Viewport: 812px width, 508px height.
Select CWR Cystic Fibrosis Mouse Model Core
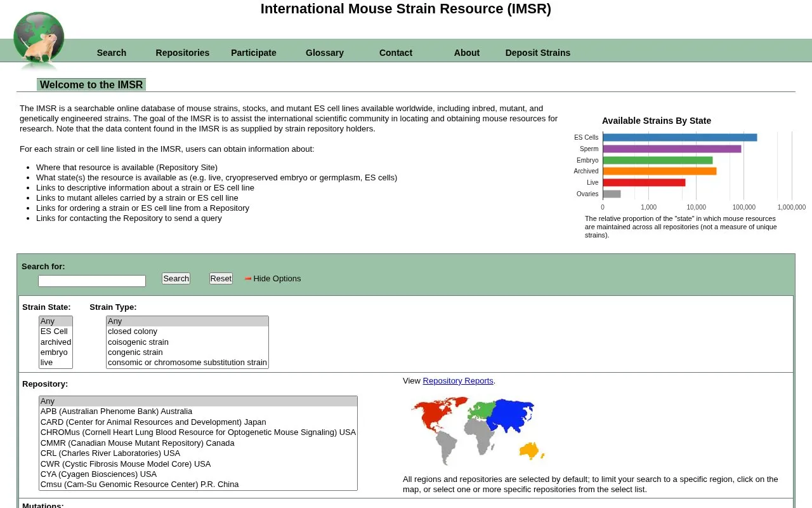[198, 464]
